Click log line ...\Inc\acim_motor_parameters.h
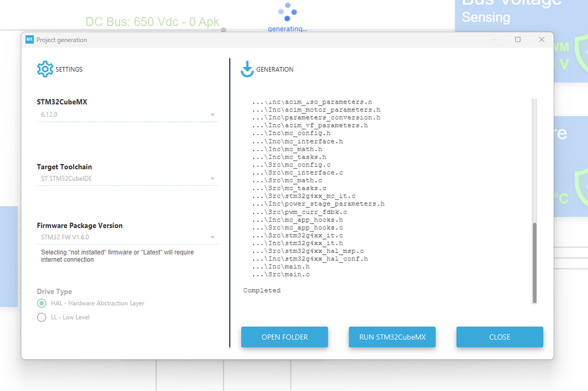588x391 pixels. tap(316, 110)
